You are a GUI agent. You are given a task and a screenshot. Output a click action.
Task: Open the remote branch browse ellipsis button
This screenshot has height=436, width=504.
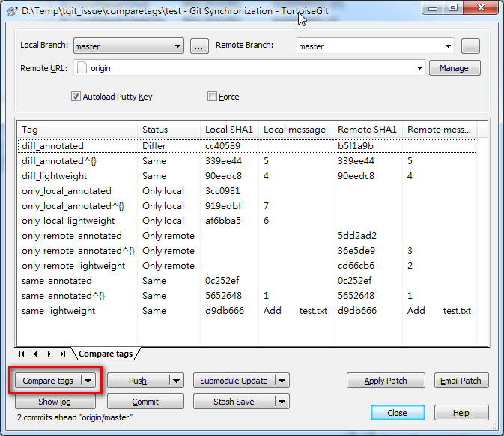[x=470, y=46]
